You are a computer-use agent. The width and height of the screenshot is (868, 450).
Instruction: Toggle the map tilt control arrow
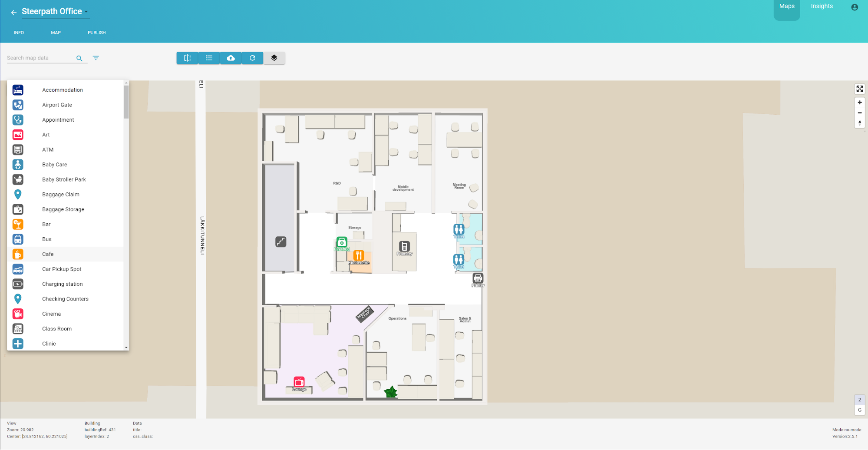click(x=859, y=123)
